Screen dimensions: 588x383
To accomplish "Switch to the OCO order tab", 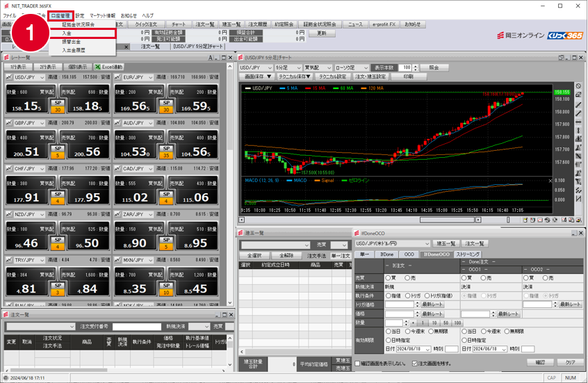I will (409, 254).
